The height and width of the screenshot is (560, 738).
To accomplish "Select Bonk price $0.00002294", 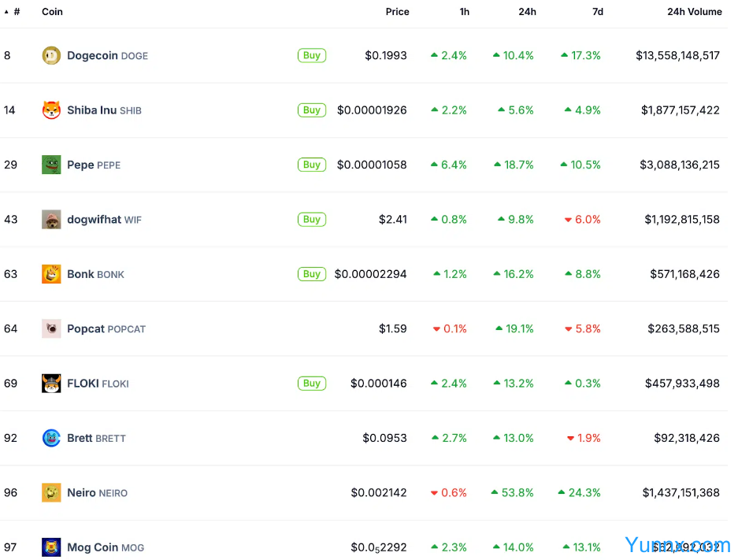I will click(x=370, y=274).
